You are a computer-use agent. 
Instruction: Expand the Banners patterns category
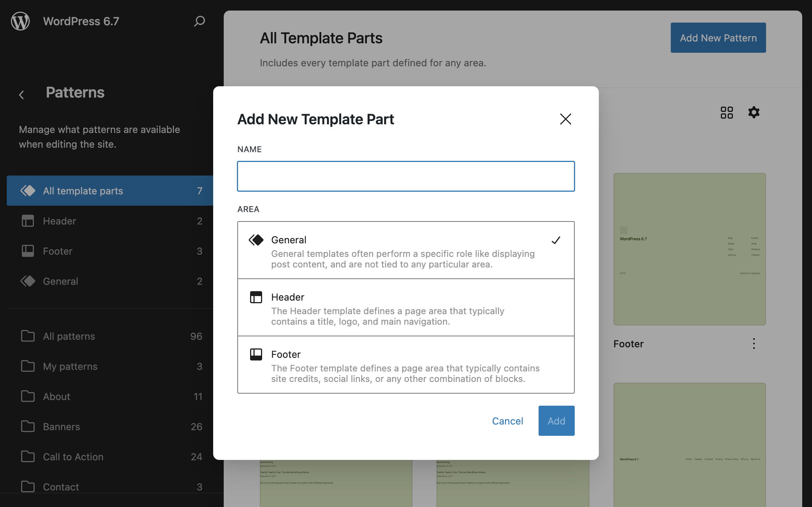coord(61,426)
